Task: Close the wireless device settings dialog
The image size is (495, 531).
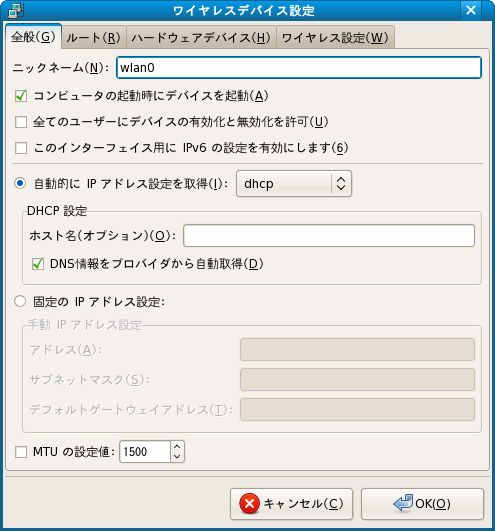Action: coord(471,10)
